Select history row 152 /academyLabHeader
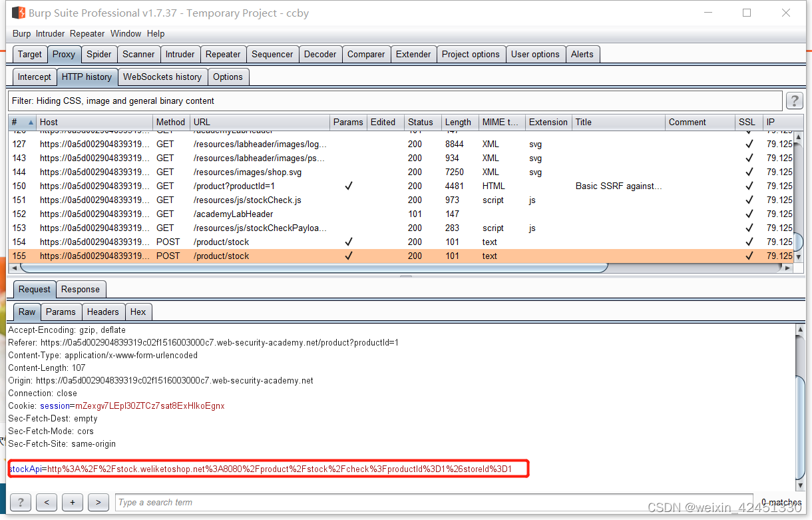The image size is (812, 520). pos(400,214)
